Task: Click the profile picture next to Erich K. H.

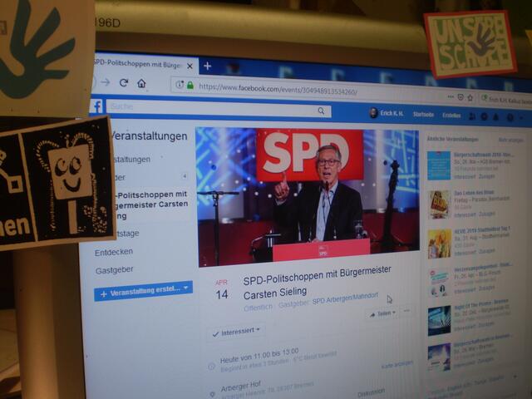Action: coord(373,113)
